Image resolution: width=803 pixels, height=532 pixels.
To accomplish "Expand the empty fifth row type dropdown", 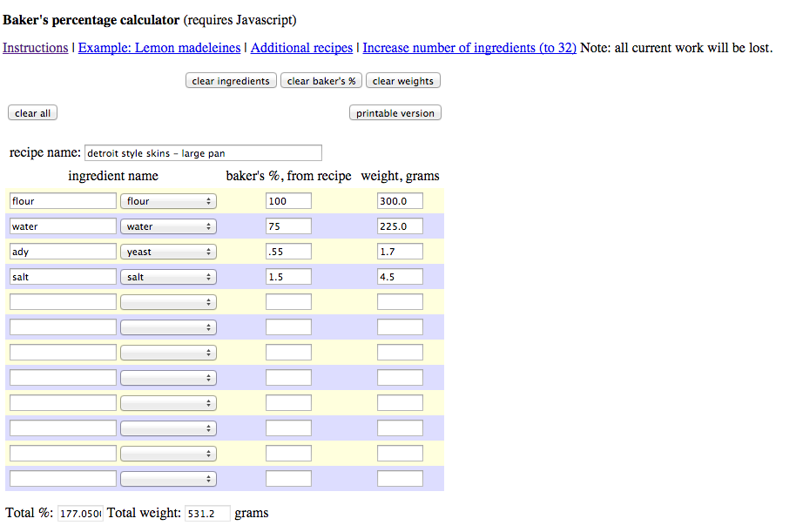I will coord(168,302).
